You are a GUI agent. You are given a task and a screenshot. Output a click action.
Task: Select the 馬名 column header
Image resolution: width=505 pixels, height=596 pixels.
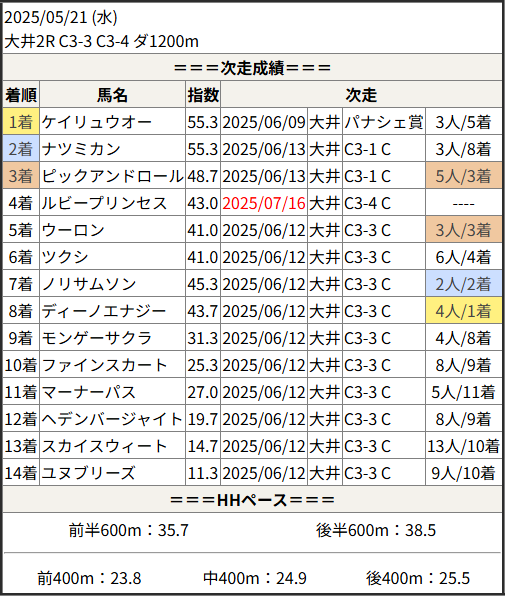click(112, 95)
